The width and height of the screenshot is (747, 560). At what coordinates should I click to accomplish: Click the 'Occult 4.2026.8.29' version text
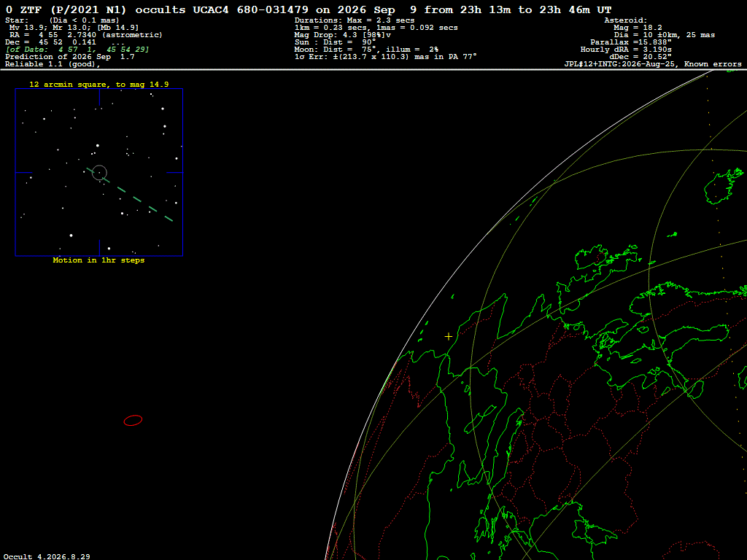(x=47, y=556)
